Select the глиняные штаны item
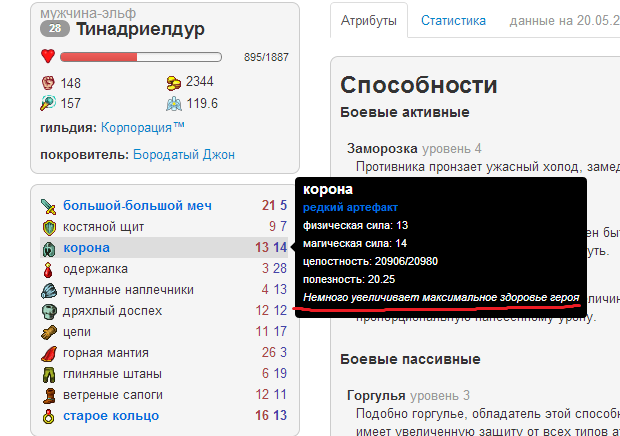 (x=112, y=374)
